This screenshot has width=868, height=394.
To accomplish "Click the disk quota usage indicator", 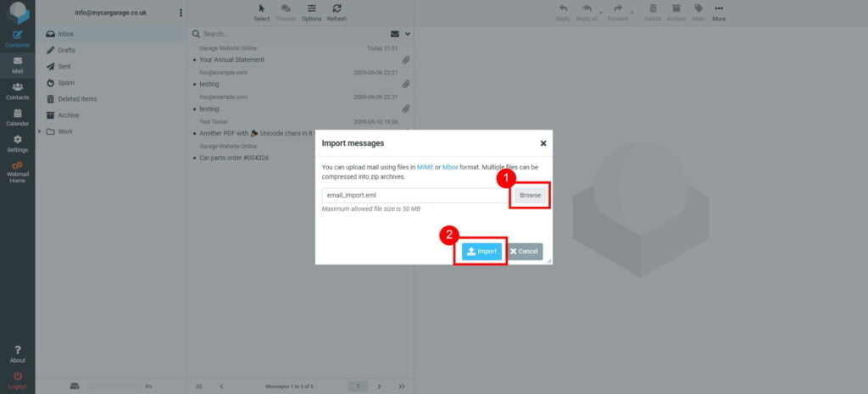I will coord(111,386).
